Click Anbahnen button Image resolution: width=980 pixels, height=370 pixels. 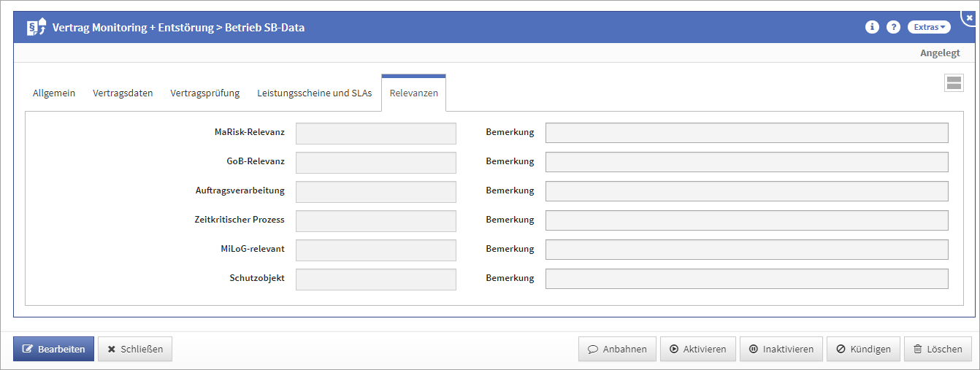point(617,349)
